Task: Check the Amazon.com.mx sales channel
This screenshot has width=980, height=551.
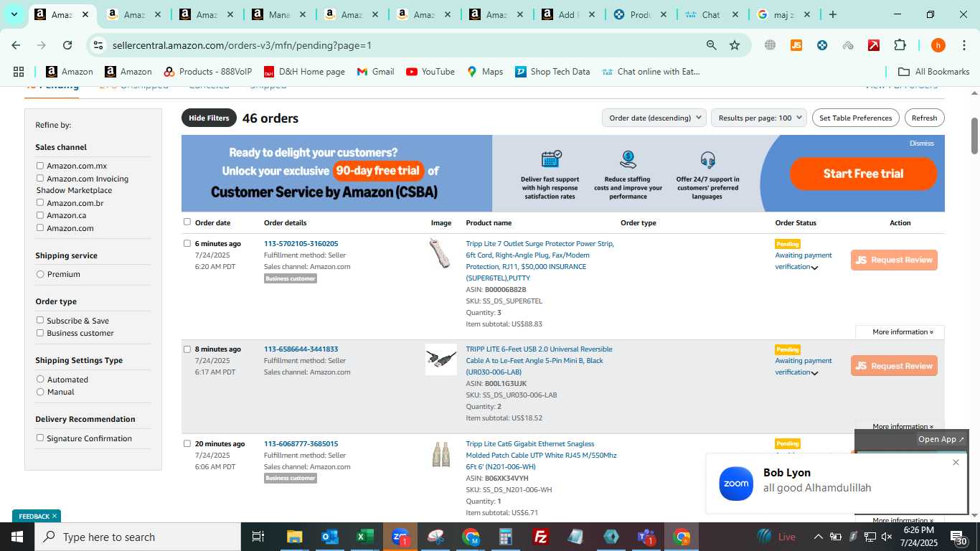Action: (x=40, y=166)
